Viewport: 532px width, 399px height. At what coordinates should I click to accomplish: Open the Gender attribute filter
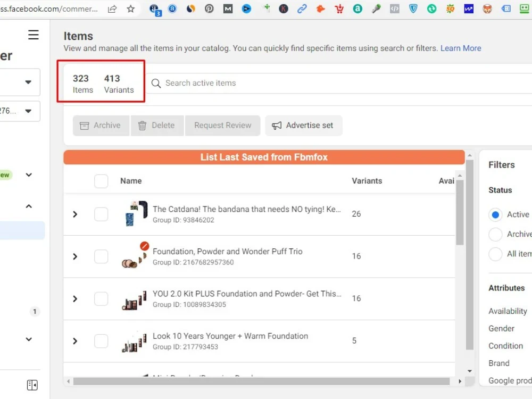tap(501, 328)
